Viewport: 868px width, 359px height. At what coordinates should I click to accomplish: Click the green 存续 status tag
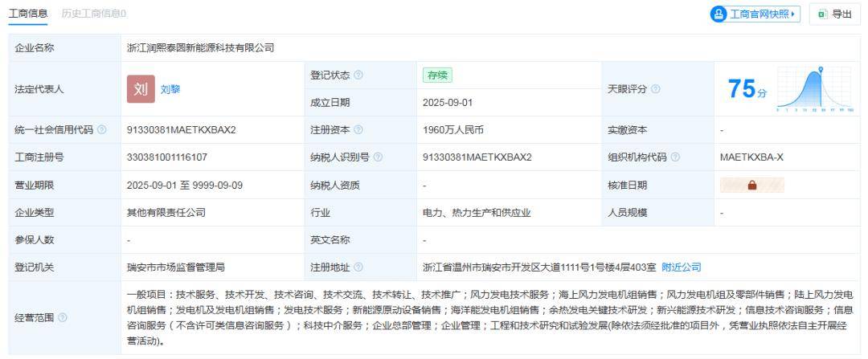tap(439, 75)
